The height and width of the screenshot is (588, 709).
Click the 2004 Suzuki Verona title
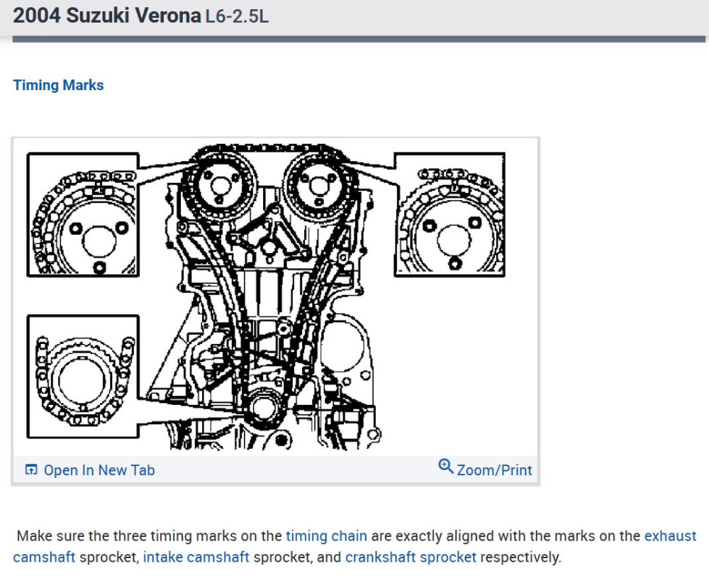(x=107, y=16)
